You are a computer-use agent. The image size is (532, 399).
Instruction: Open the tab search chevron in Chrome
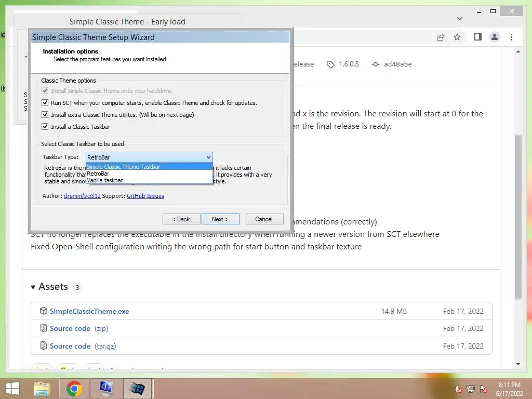(x=460, y=19)
